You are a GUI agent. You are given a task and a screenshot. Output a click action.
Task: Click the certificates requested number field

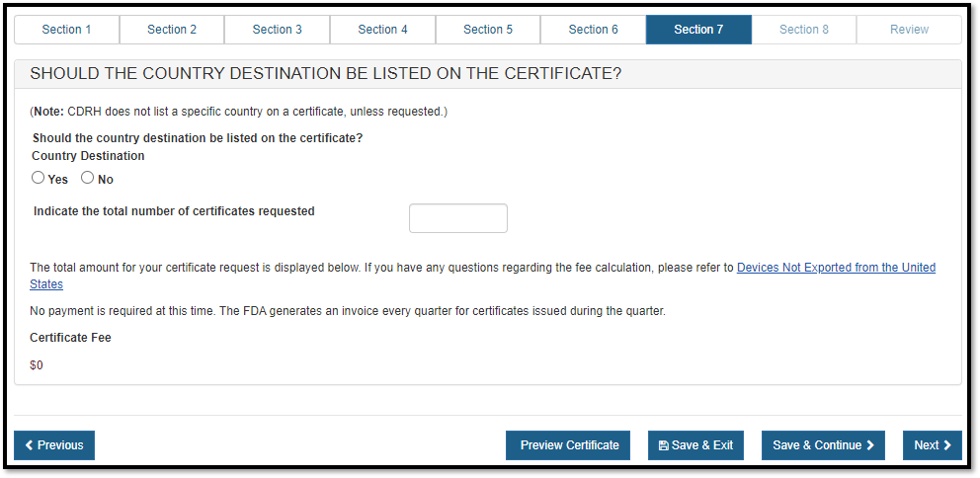(x=457, y=218)
